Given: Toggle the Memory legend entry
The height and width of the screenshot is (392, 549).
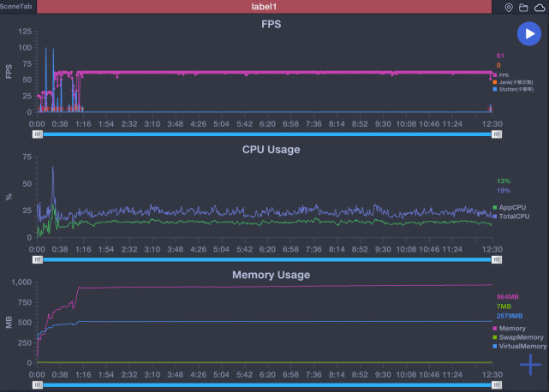Looking at the screenshot, I should coord(509,329).
